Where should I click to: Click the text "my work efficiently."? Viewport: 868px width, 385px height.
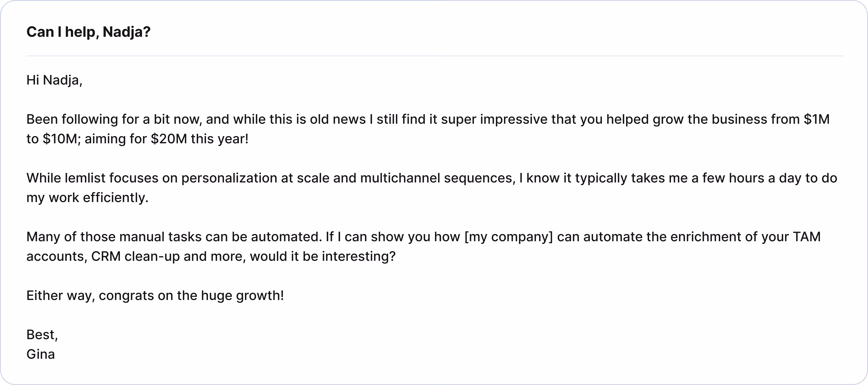pyautogui.click(x=87, y=197)
